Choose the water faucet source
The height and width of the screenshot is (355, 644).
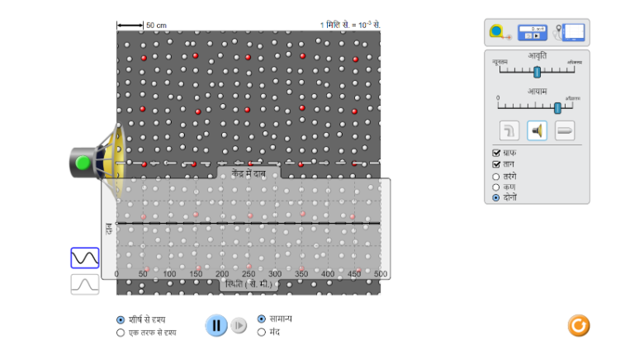[x=509, y=130]
